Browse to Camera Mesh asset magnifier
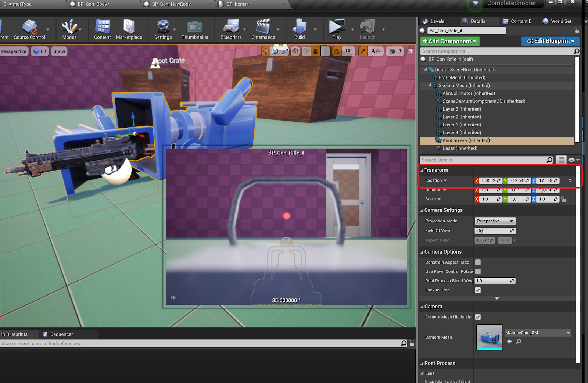588x383 pixels. coord(519,341)
